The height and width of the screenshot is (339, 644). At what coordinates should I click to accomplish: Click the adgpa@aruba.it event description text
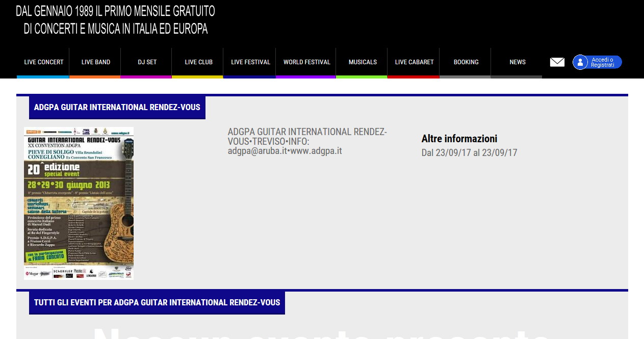(307, 141)
